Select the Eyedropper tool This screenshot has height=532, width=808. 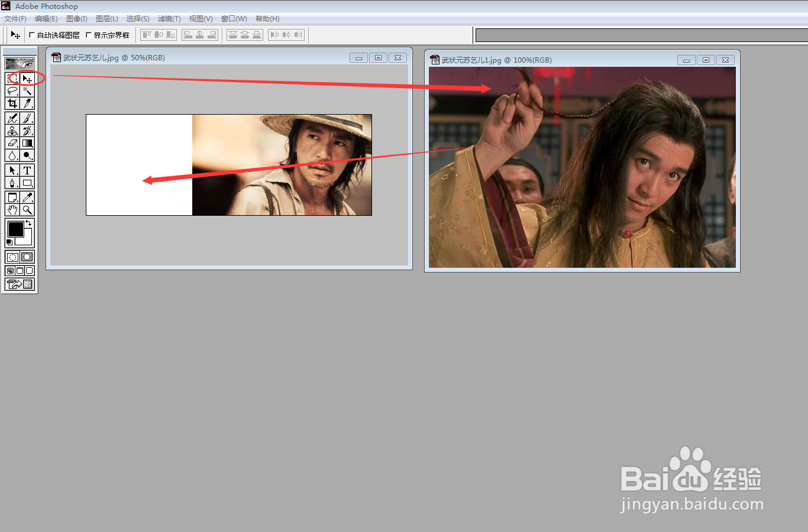27,197
